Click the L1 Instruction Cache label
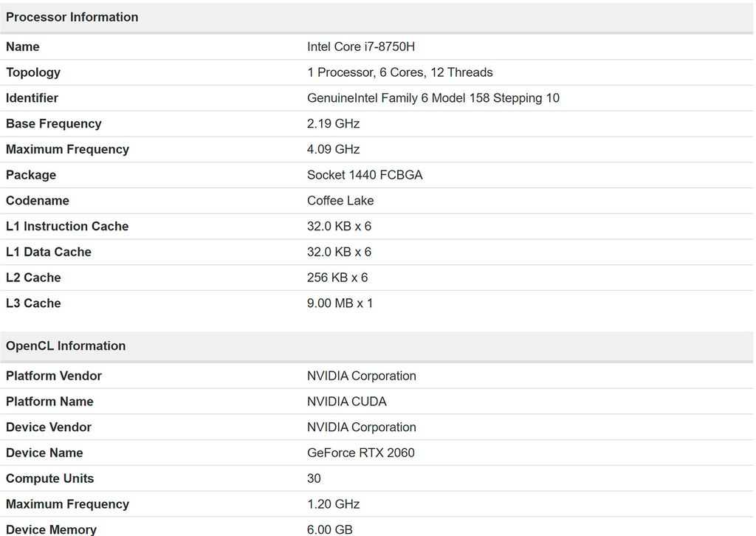This screenshot has height=536, width=756. [x=67, y=226]
